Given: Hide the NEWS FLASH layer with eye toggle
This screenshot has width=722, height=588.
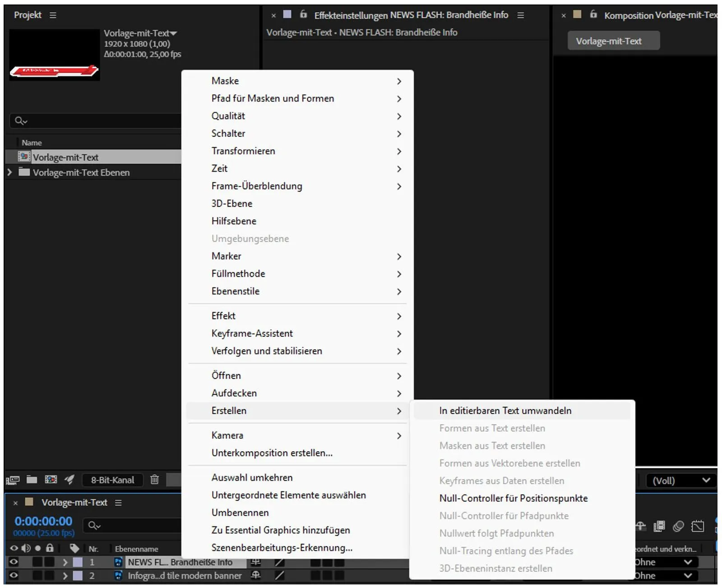Looking at the screenshot, I should point(14,562).
